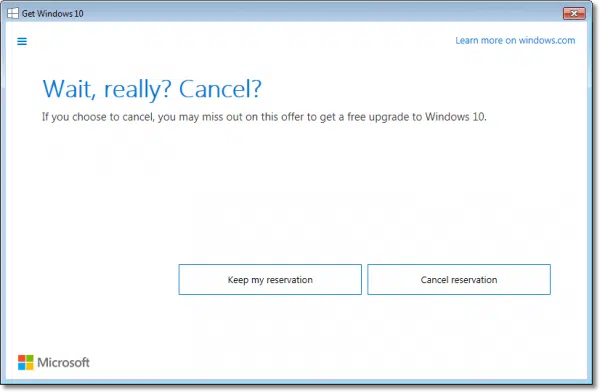The height and width of the screenshot is (392, 600).
Task: Open Learn more on windows.com link
Action: (515, 40)
